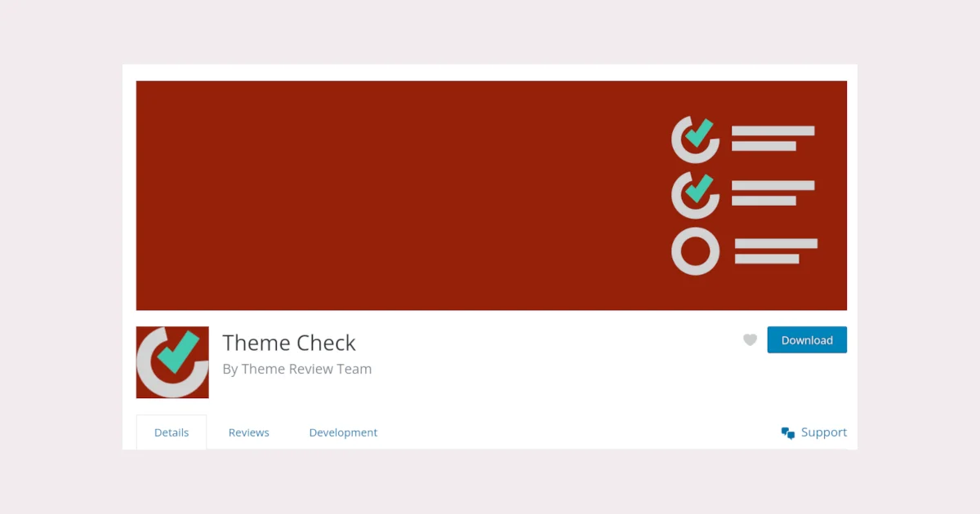This screenshot has width=980, height=514.
Task: Click gray bars beside middle checkmark
Action: click(773, 193)
